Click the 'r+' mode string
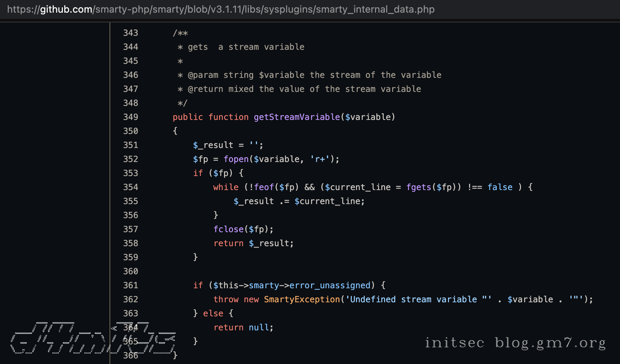 click(320, 159)
